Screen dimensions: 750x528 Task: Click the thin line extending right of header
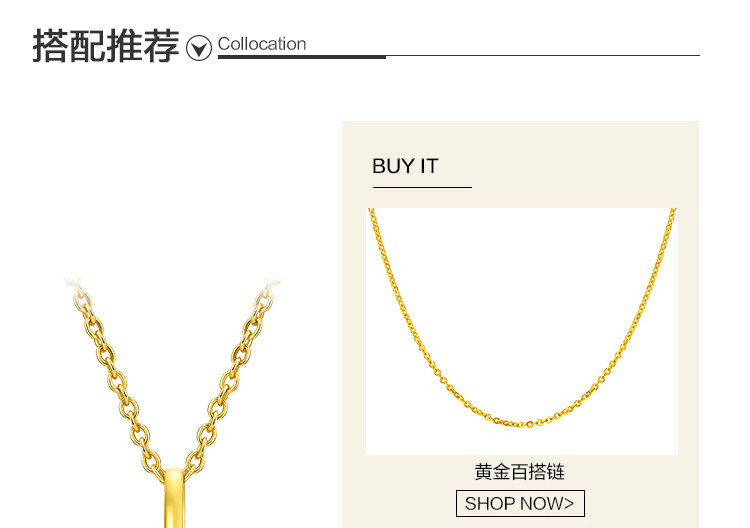543,55
